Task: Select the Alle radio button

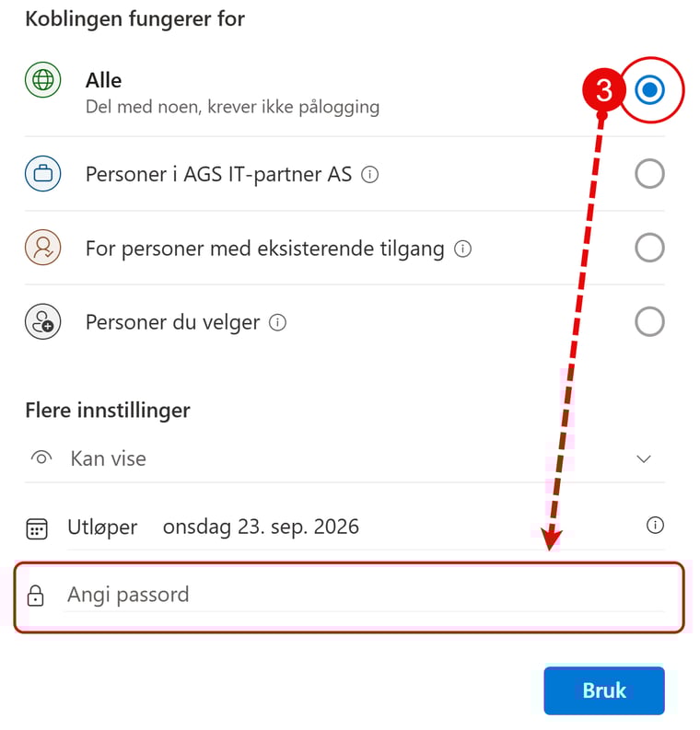Action: pyautogui.click(x=649, y=90)
